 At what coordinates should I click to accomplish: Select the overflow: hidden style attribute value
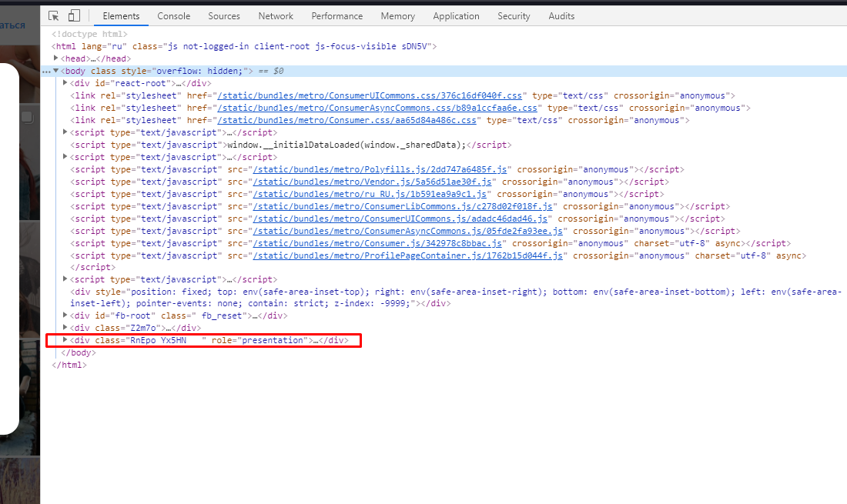click(x=200, y=71)
